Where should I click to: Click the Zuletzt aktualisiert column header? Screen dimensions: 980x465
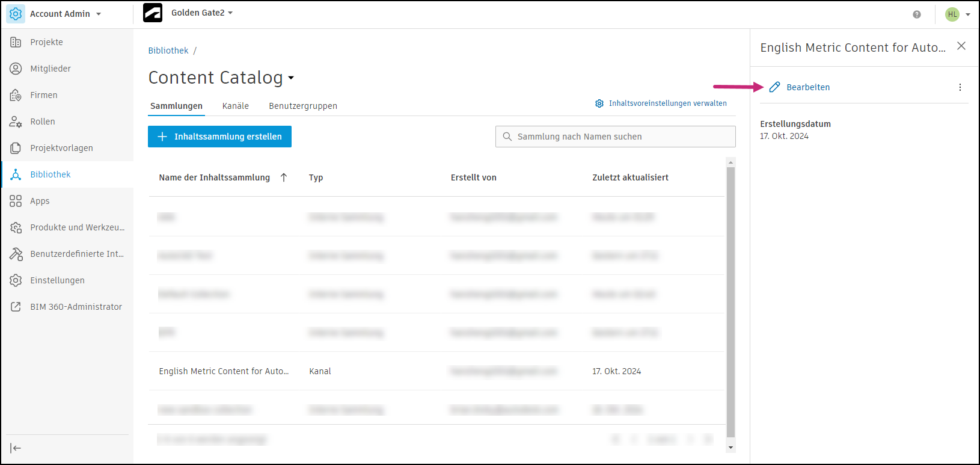pyautogui.click(x=631, y=177)
